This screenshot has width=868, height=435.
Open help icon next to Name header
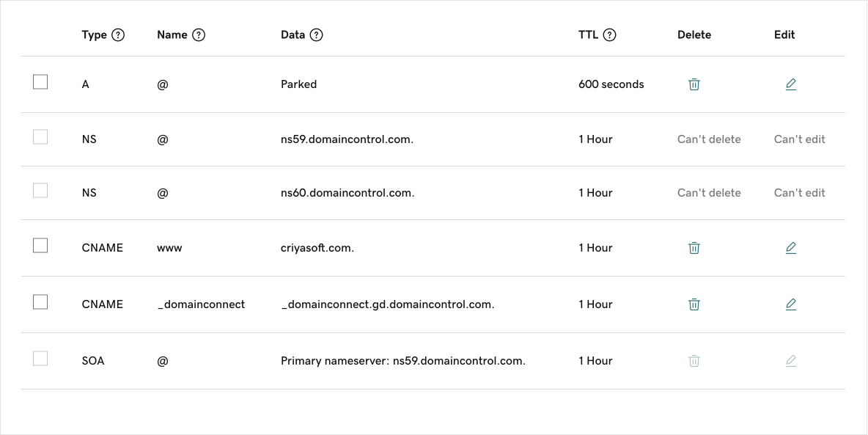pyautogui.click(x=199, y=35)
